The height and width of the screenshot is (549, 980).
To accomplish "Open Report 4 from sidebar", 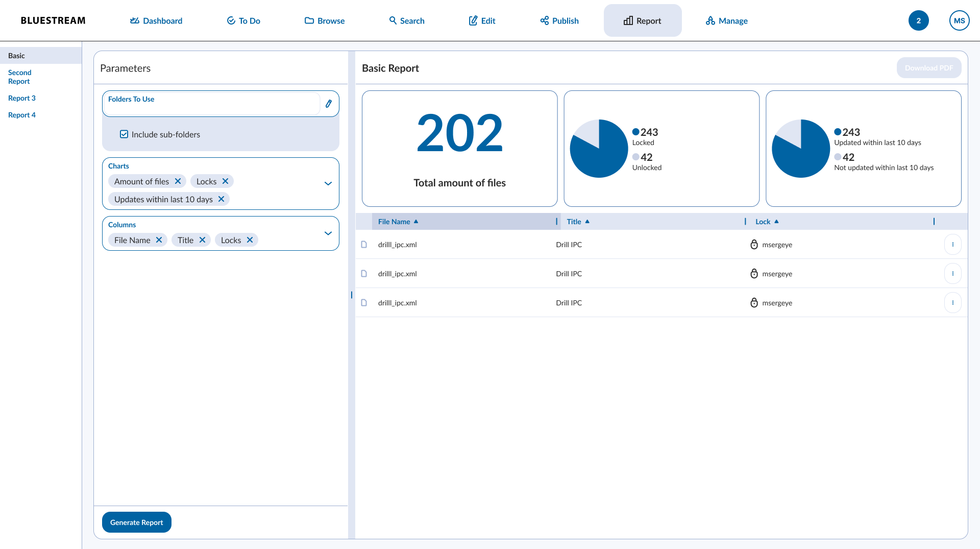I will tap(22, 115).
